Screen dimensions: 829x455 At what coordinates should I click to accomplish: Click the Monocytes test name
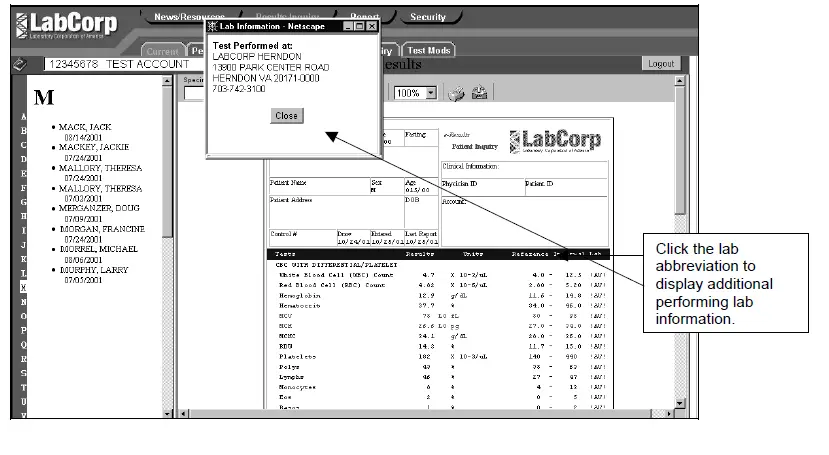click(x=298, y=387)
